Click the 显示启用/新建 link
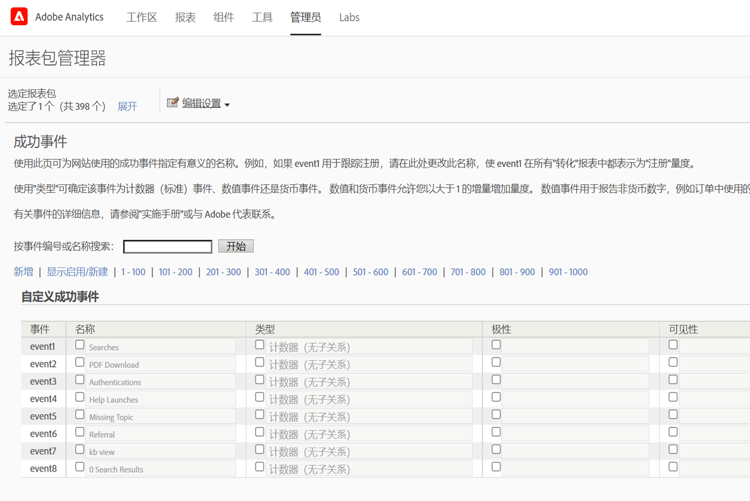Viewport: 750px width, 501px height. coord(77,272)
